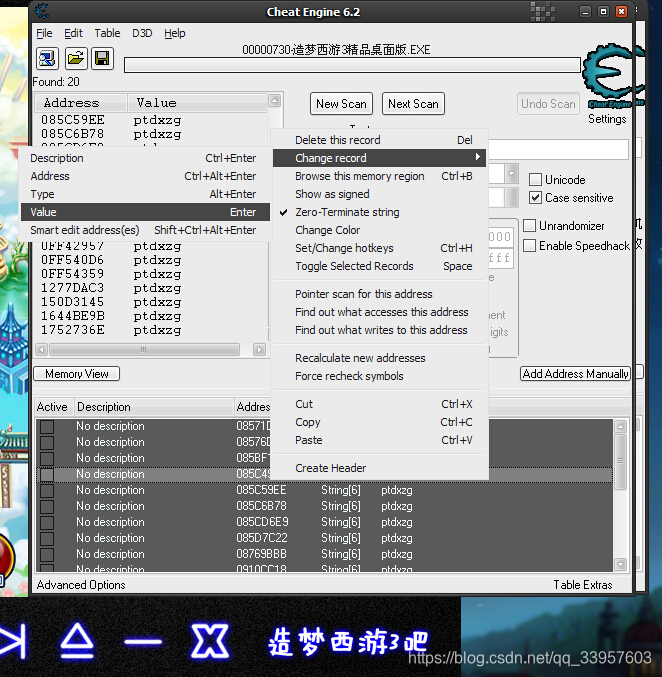Select Browse this memory region
The height and width of the screenshot is (677, 662).
[380, 176]
